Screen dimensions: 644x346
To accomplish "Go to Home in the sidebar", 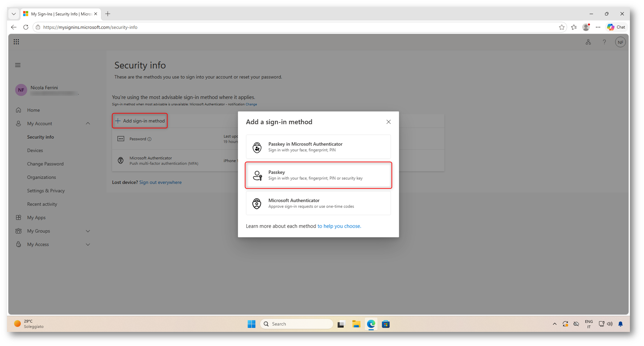I will click(34, 110).
